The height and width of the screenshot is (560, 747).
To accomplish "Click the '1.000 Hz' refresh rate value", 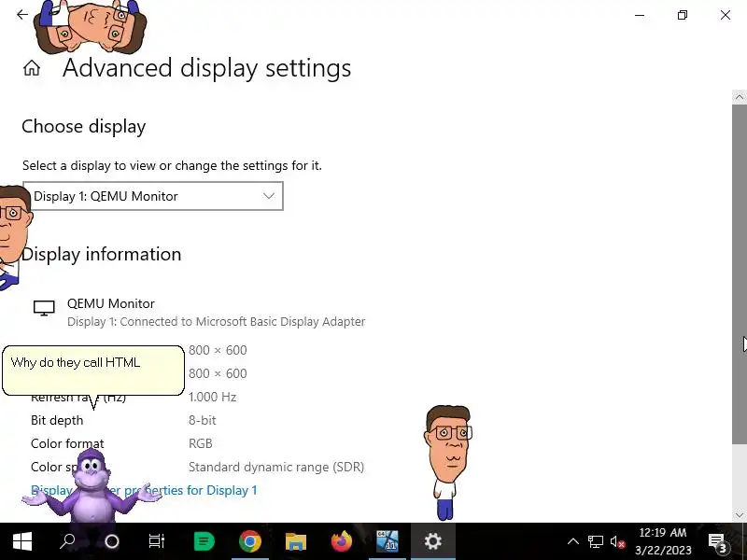I will [x=213, y=397].
